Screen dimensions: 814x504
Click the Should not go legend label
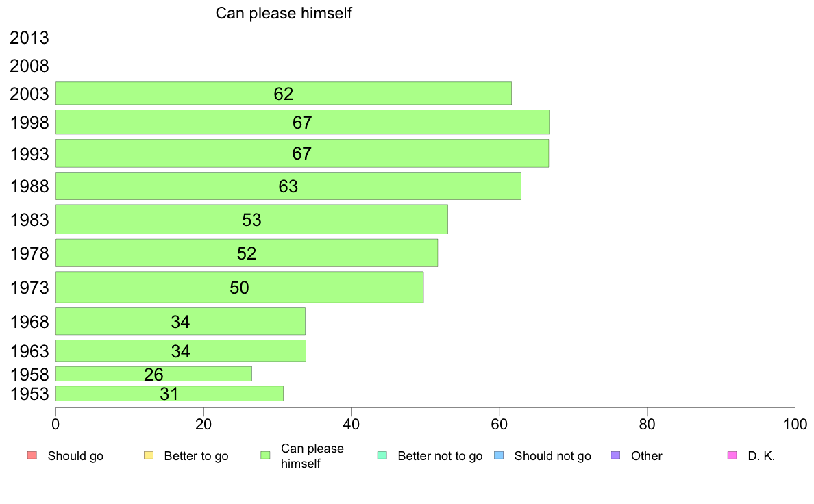click(553, 456)
